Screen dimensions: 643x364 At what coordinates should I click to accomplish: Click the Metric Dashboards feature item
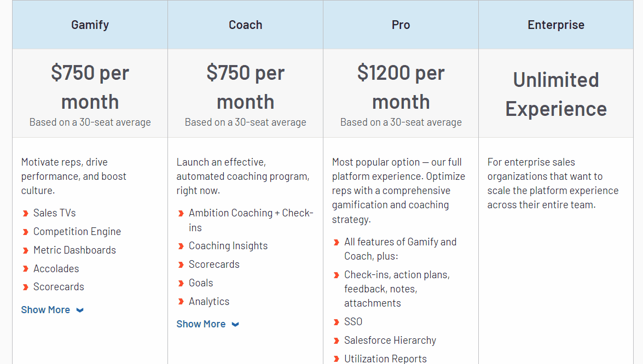(74, 250)
